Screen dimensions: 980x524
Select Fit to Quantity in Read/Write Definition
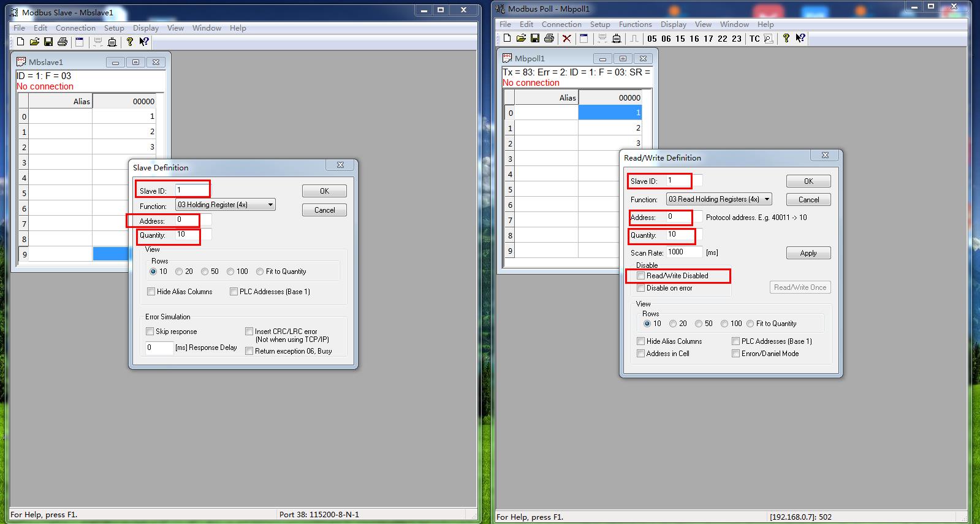(750, 324)
